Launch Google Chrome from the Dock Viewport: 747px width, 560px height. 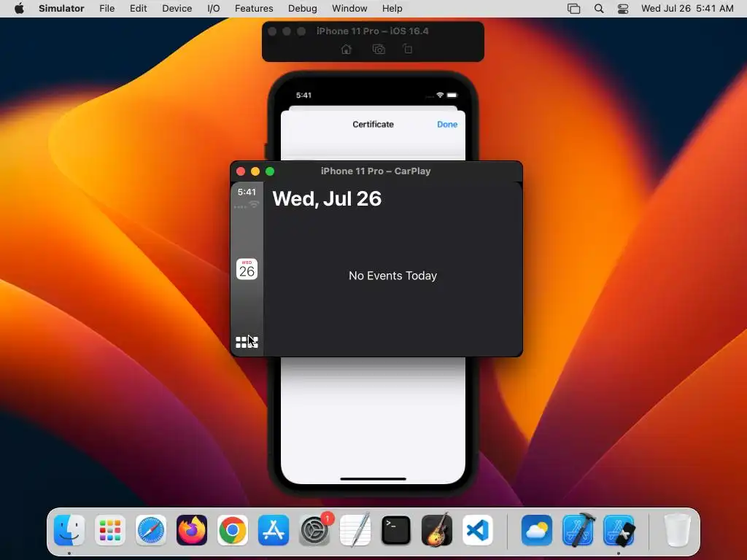233,530
